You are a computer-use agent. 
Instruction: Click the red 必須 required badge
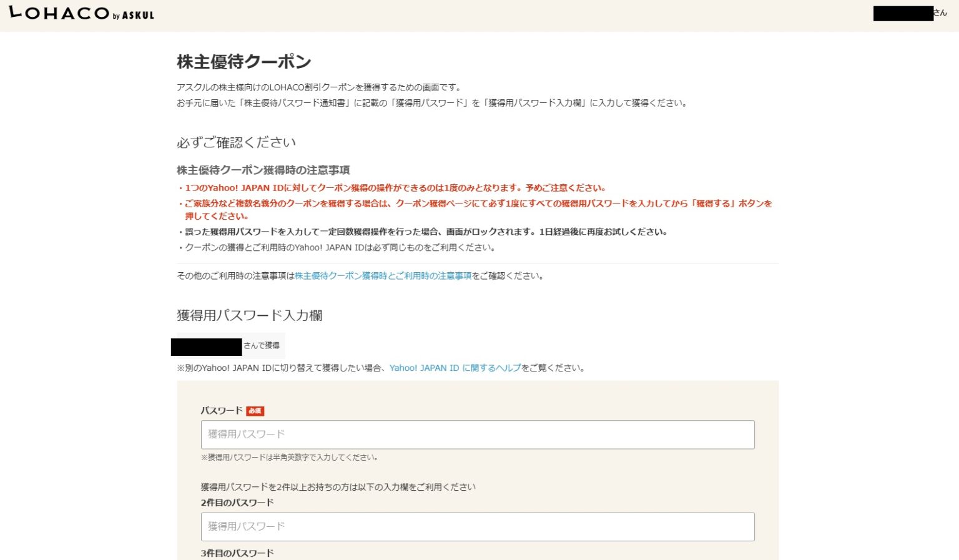point(256,411)
